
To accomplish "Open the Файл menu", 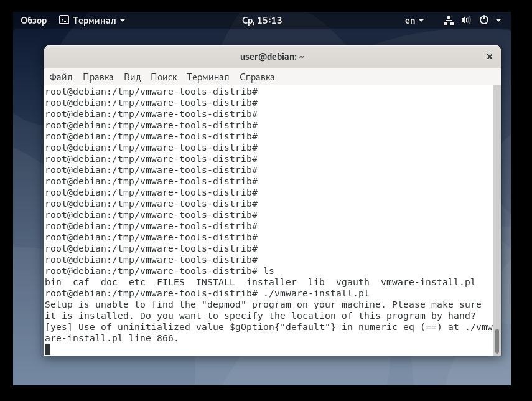I will pyautogui.click(x=61, y=77).
